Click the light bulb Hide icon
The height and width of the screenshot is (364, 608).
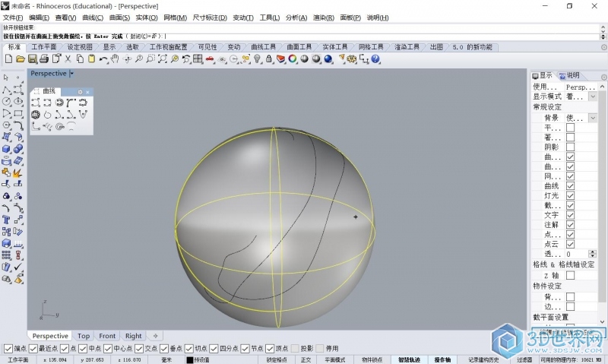click(257, 59)
